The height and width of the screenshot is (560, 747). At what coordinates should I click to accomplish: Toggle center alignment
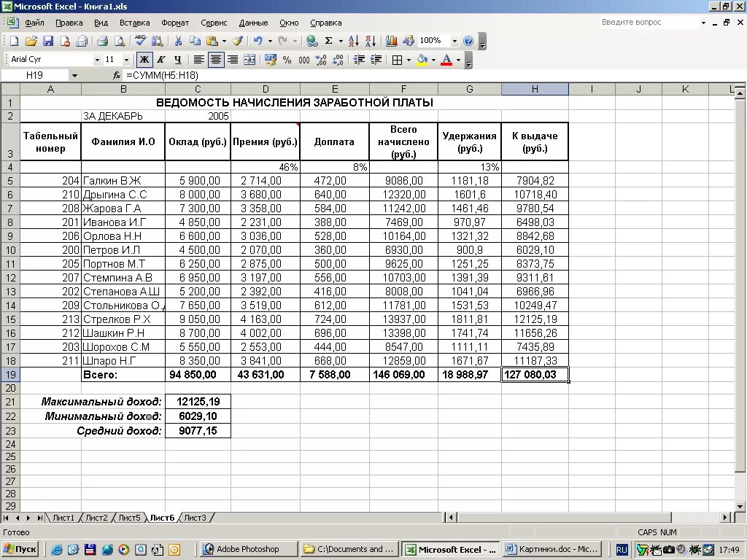click(216, 60)
